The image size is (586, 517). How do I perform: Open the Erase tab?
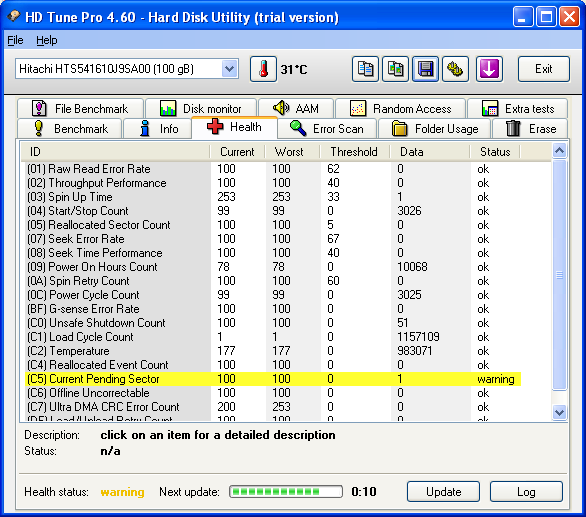[x=530, y=129]
